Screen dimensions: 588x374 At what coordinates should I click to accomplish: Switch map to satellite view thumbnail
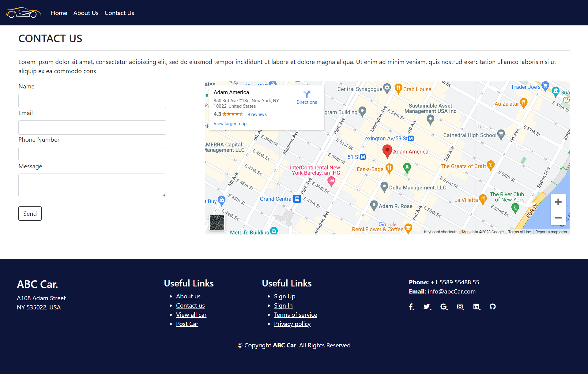click(217, 222)
